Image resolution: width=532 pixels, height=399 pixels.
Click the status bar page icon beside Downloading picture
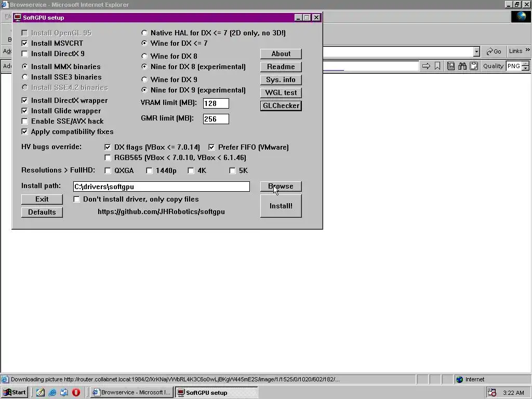(5, 379)
